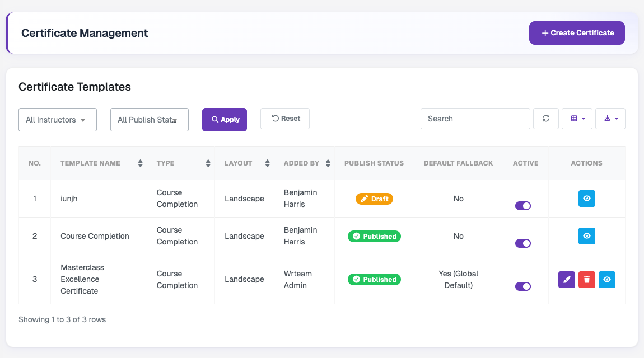
Task: Open the All Instructors dropdown
Action: click(58, 120)
